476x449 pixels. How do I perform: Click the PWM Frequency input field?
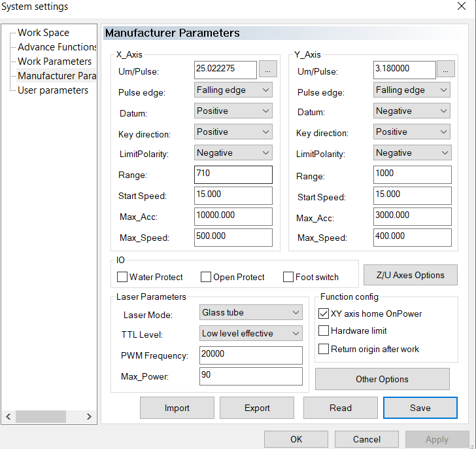coord(251,355)
